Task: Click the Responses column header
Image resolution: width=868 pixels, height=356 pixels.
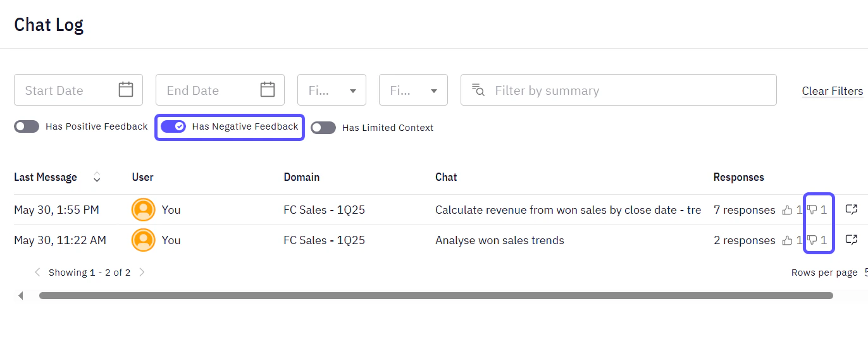Action: point(738,177)
